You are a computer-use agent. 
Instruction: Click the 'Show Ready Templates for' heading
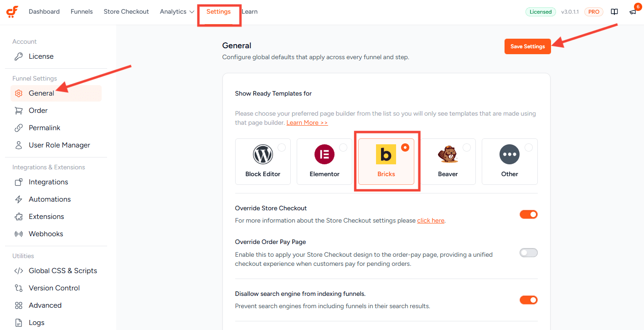click(273, 94)
